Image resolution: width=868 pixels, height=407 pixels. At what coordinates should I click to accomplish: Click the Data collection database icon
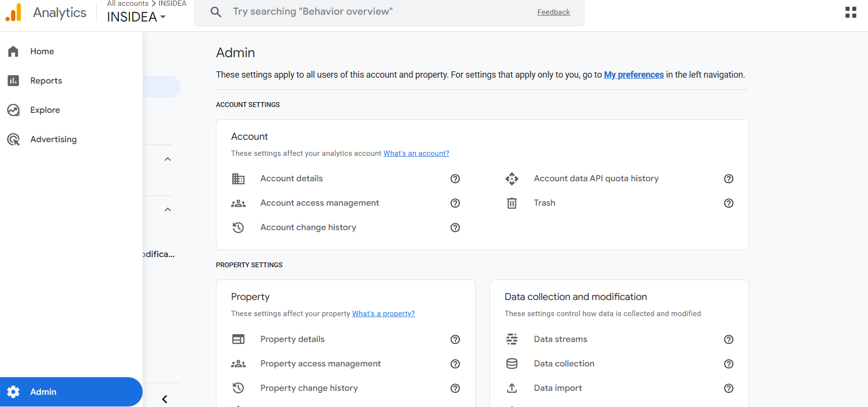[x=512, y=364]
